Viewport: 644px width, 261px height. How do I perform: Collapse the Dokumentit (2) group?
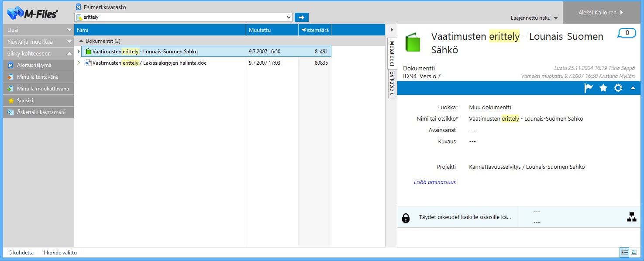[x=81, y=41]
